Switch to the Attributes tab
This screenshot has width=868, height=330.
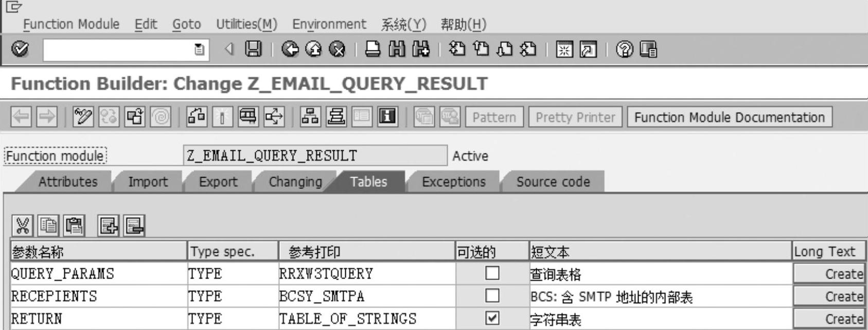click(67, 182)
